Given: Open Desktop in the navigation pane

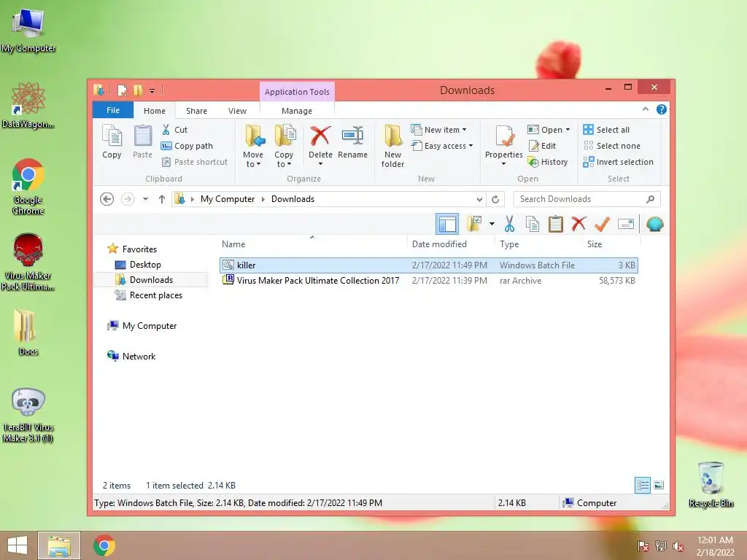Looking at the screenshot, I should (x=145, y=264).
